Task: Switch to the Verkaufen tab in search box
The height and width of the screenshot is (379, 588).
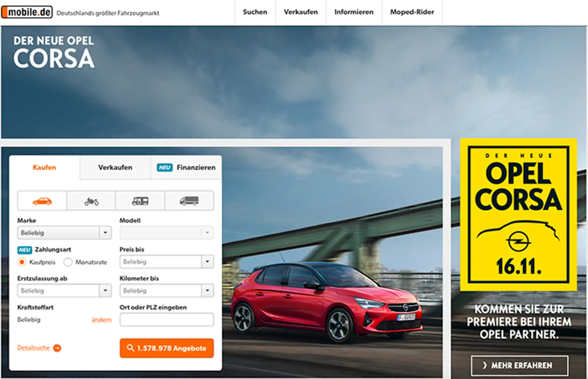Action: [x=115, y=167]
